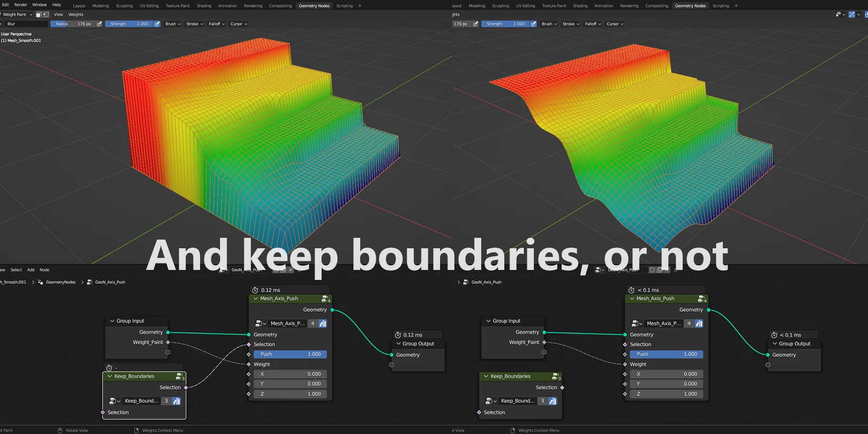Click clock icon above right Group Output node

point(774,335)
